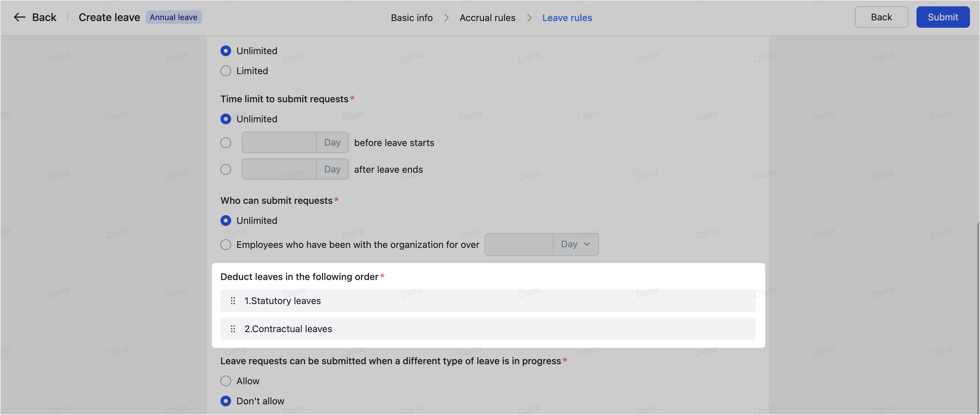This screenshot has height=415, width=980.
Task: Choose Employees who have been with the organization
Action: coord(225,245)
